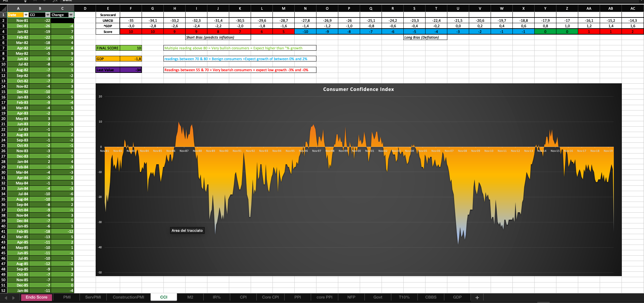Click the ^GDP row label

(x=108, y=26)
